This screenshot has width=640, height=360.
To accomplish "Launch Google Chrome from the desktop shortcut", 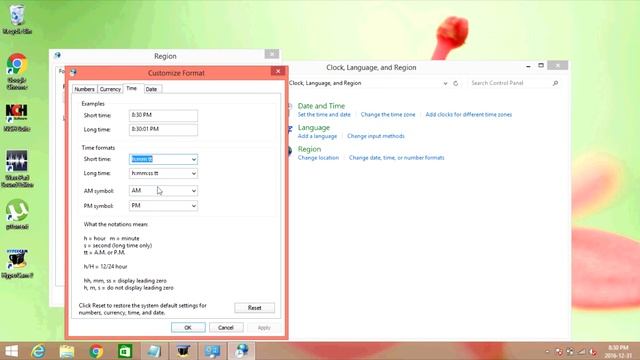I will pyautogui.click(x=17, y=71).
